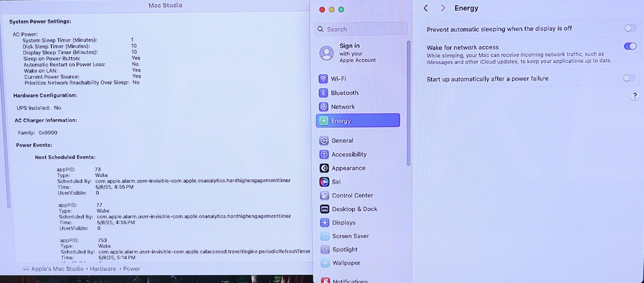Click the search magnifier icon
The height and width of the screenshot is (283, 644).
click(x=321, y=29)
